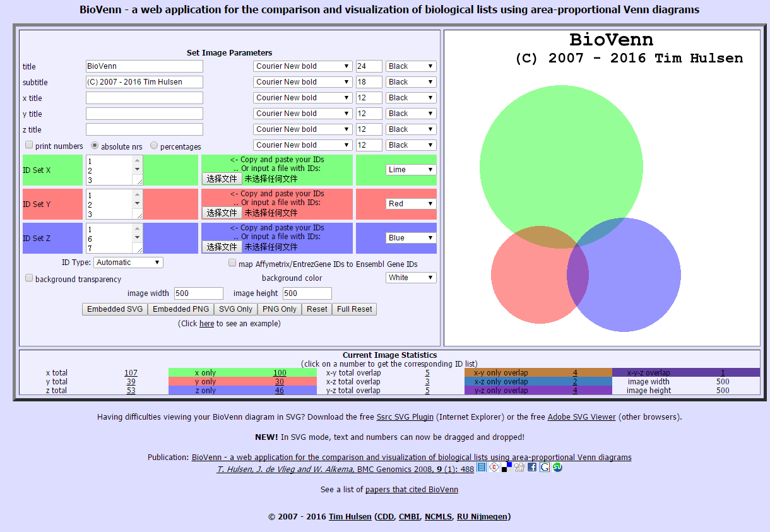
Task: Click the Connotea share icon
Action: point(494,467)
